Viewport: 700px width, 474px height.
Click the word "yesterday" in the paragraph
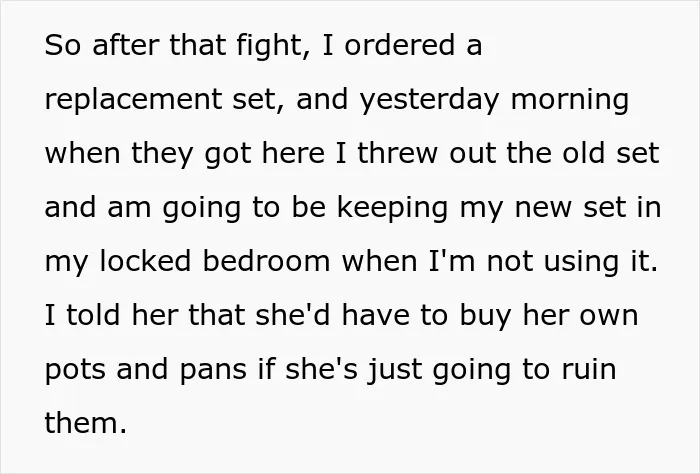pyautogui.click(x=429, y=100)
